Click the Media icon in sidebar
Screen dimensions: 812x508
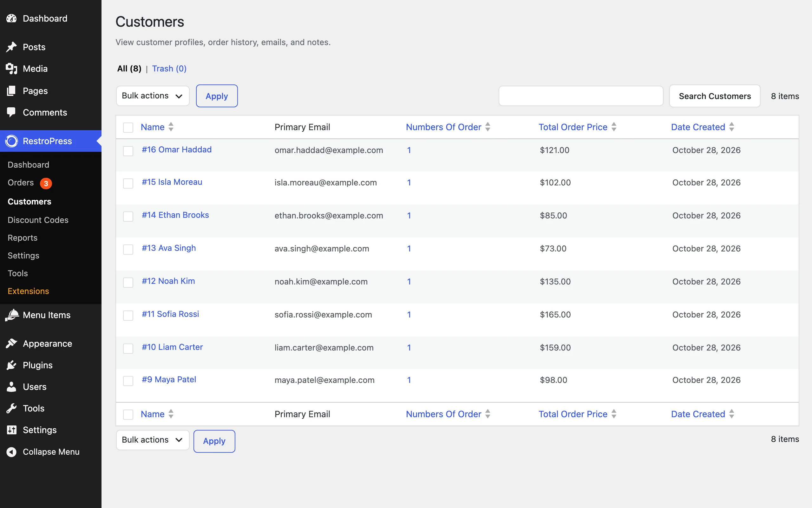coord(11,69)
